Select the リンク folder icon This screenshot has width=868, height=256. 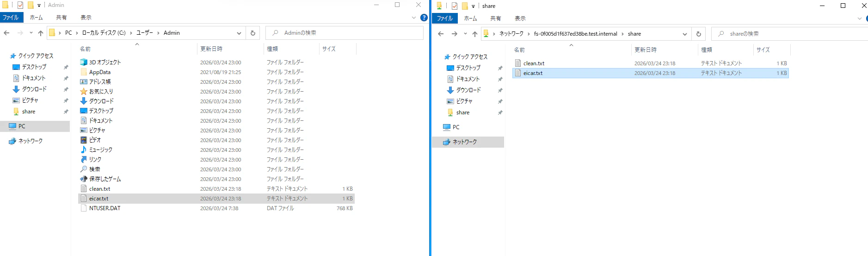pyautogui.click(x=84, y=159)
